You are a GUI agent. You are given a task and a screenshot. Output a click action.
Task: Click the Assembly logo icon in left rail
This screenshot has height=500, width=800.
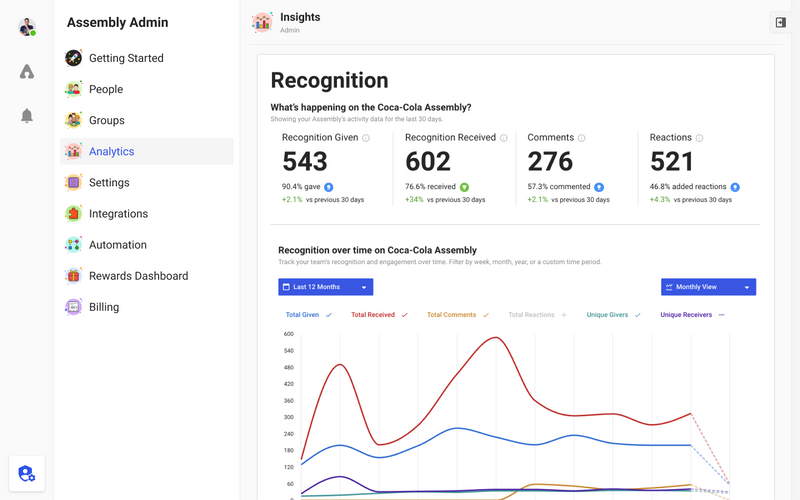tap(27, 71)
